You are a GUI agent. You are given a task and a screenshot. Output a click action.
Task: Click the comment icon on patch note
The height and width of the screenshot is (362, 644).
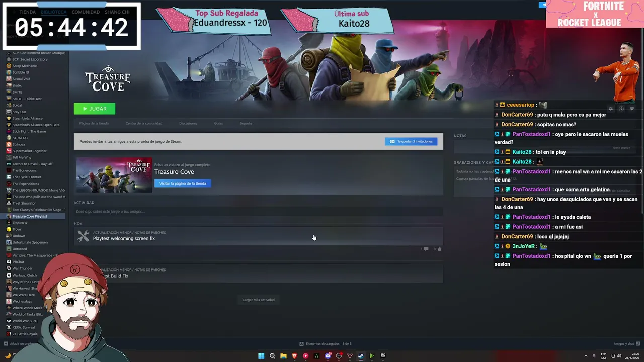(x=426, y=249)
